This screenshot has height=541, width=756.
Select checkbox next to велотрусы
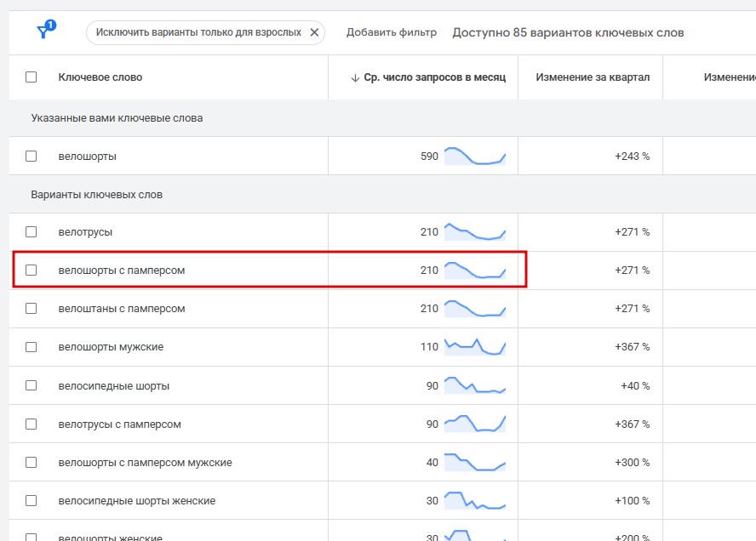coord(31,232)
